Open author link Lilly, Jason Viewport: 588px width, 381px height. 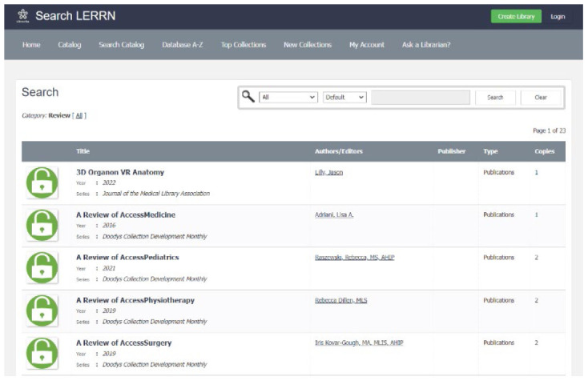(329, 172)
